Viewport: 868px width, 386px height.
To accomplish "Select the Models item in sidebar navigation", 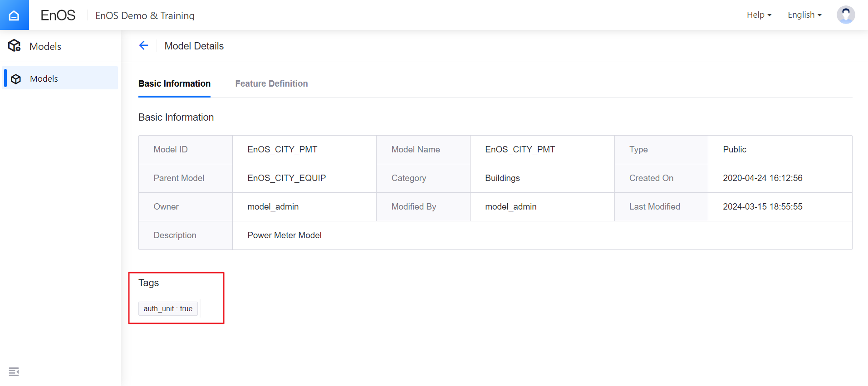I will coord(44,78).
